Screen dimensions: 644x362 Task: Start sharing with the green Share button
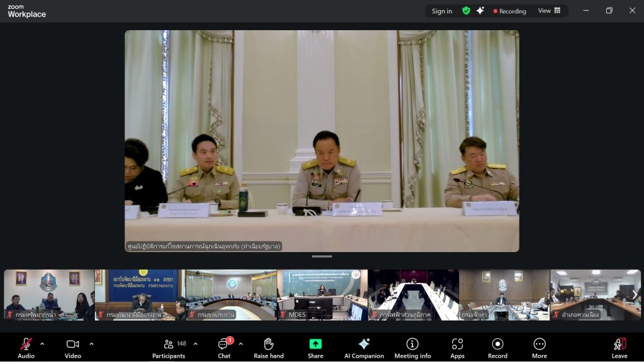tap(315, 348)
